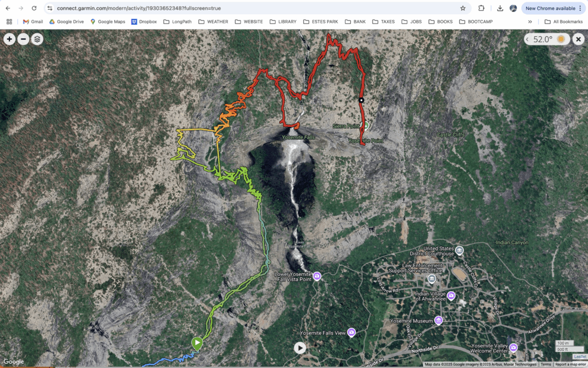Show all hidden bookmarks with chevron
This screenshot has height=368, width=588.
click(x=529, y=22)
